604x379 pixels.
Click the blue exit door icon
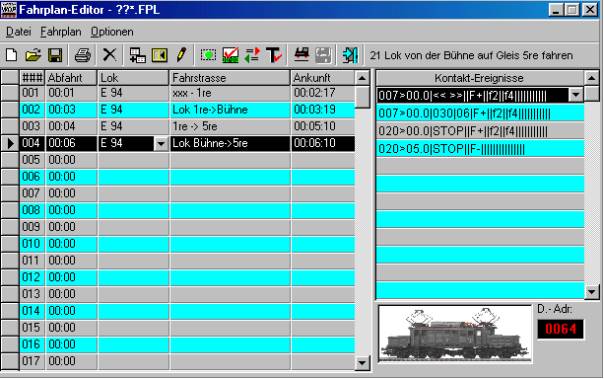coord(350,55)
